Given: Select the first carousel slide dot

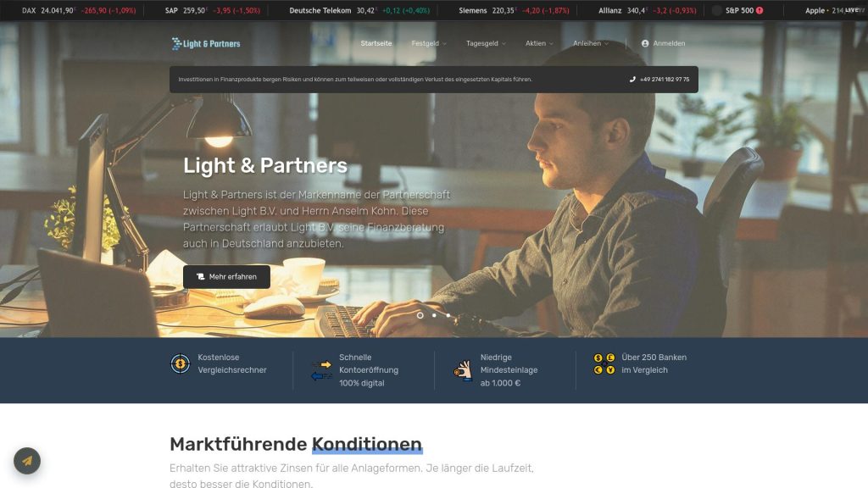Looking at the screenshot, I should point(420,315).
